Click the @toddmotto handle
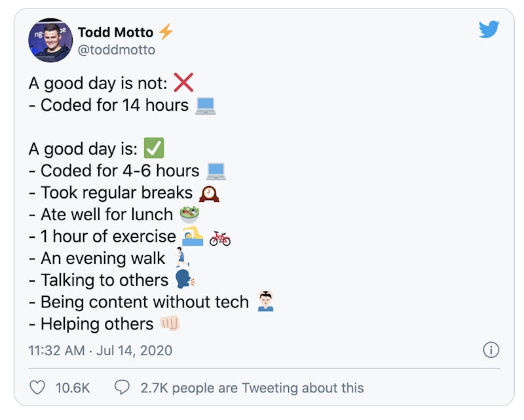This screenshot has width=524, height=420. [117, 50]
